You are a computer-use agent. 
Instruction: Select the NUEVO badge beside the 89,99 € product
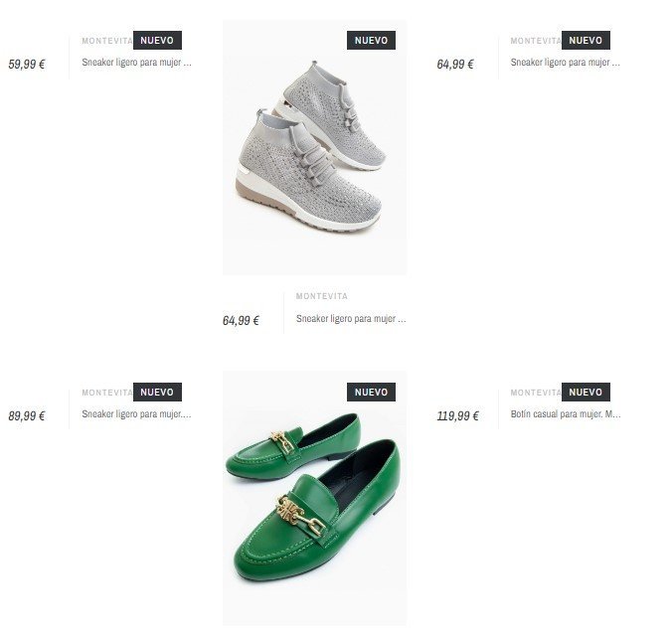tap(157, 392)
